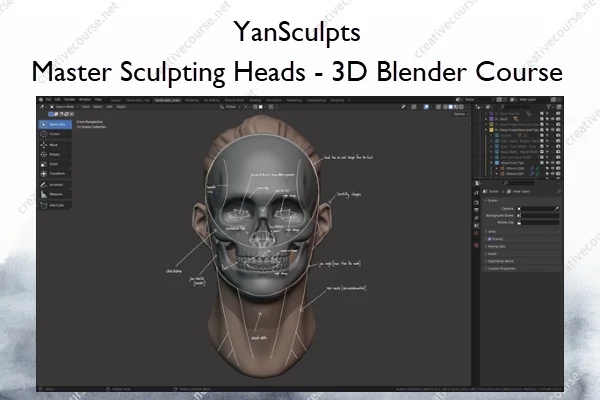
Task: Toggle viewport overlays icon
Action: [426, 107]
